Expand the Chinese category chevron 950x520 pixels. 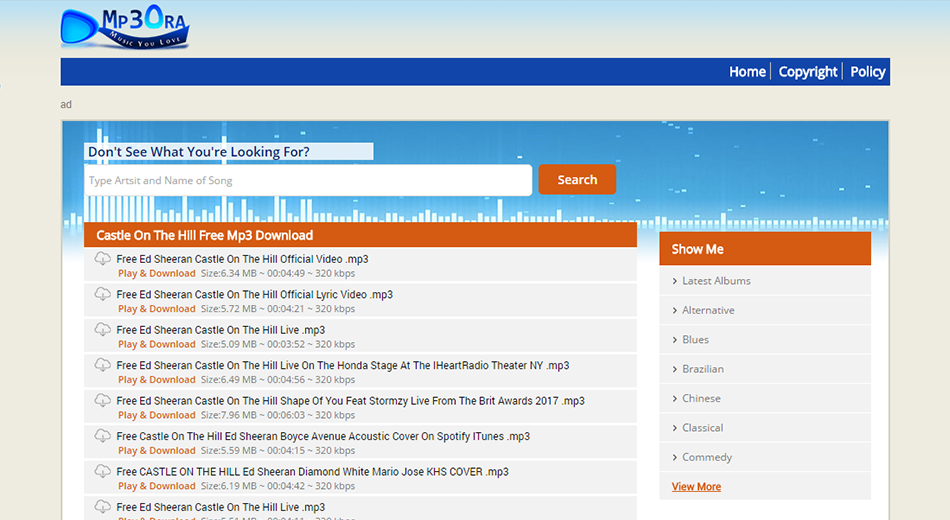pyautogui.click(x=674, y=399)
